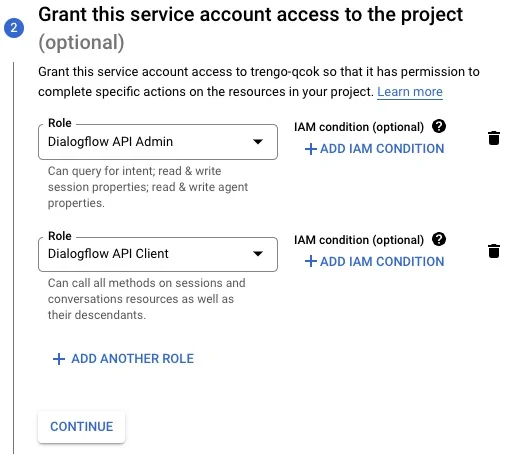Follow the Learn more link
Viewport: 512px width, 454px height.
pos(410,92)
